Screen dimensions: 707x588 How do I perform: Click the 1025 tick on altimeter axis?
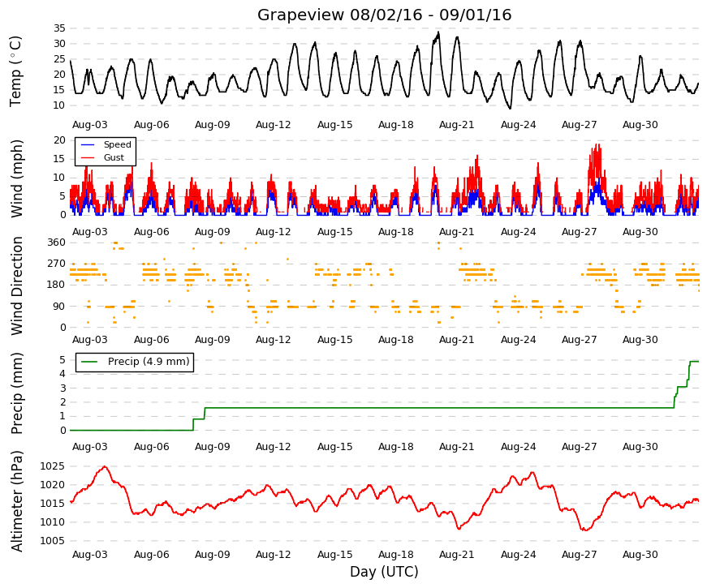[x=52, y=466]
